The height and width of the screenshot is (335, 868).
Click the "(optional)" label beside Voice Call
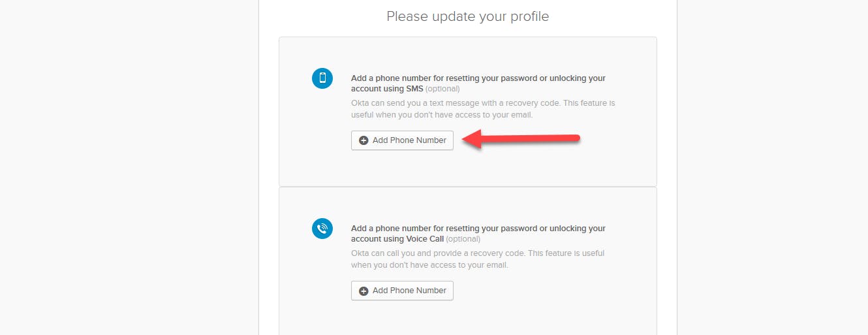pyautogui.click(x=463, y=239)
